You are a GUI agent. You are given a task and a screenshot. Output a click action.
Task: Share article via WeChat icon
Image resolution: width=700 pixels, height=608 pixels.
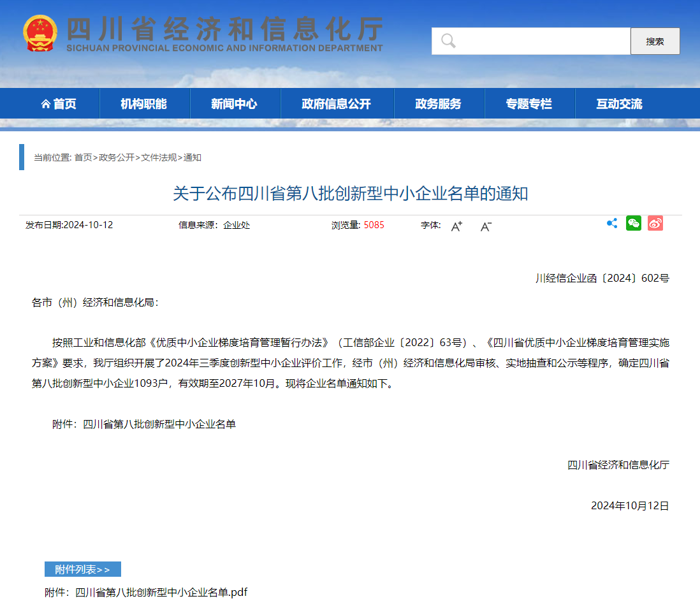pos(633,223)
